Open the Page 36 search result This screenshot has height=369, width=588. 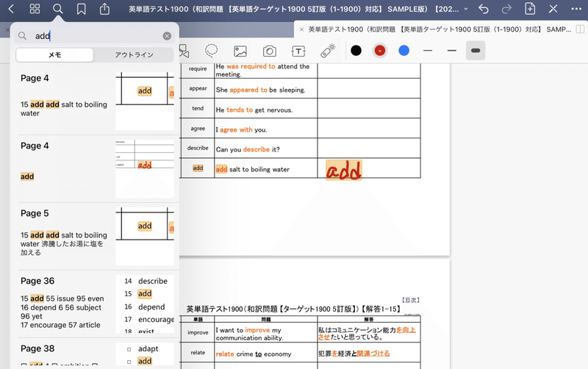[96, 304]
